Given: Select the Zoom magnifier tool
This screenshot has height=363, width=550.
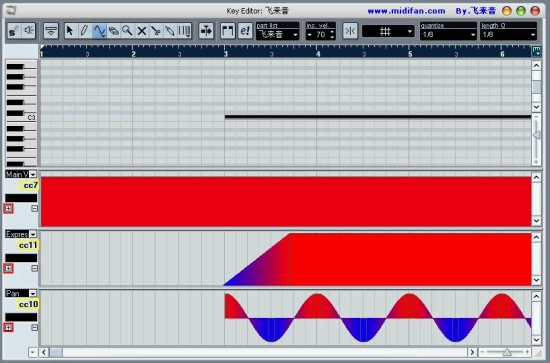Looking at the screenshot, I should [x=127, y=31].
